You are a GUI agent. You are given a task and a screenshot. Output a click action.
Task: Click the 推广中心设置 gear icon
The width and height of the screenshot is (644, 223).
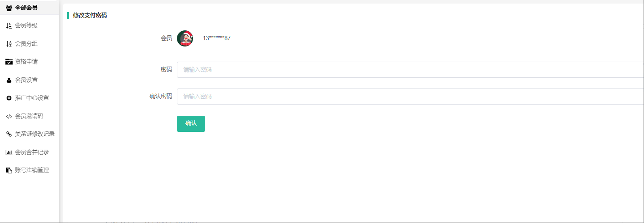pos(9,98)
